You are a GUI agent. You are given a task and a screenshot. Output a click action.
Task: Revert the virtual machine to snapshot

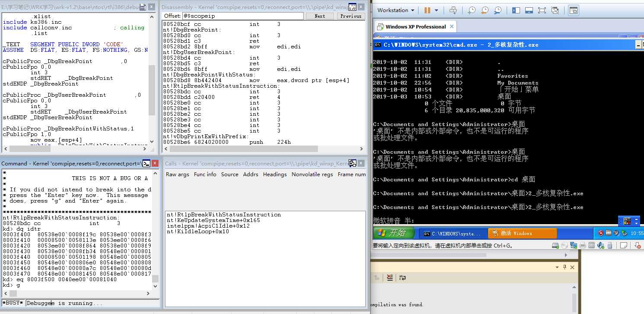click(485, 10)
